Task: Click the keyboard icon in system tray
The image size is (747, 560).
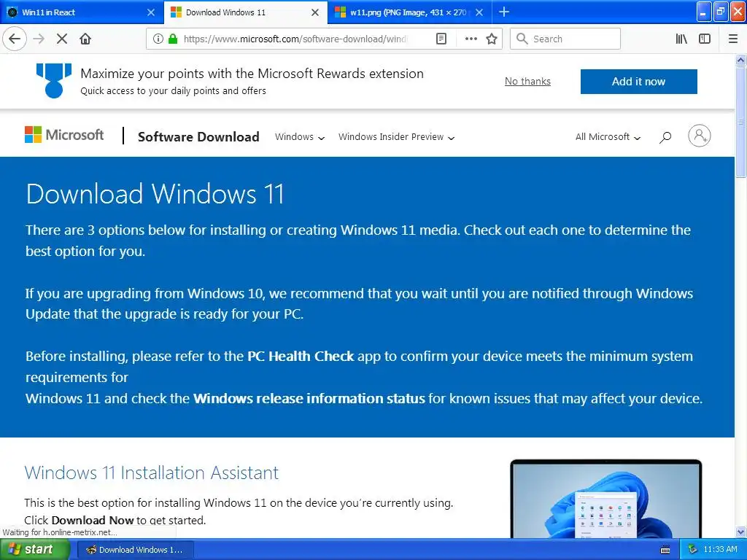Action: point(665,550)
